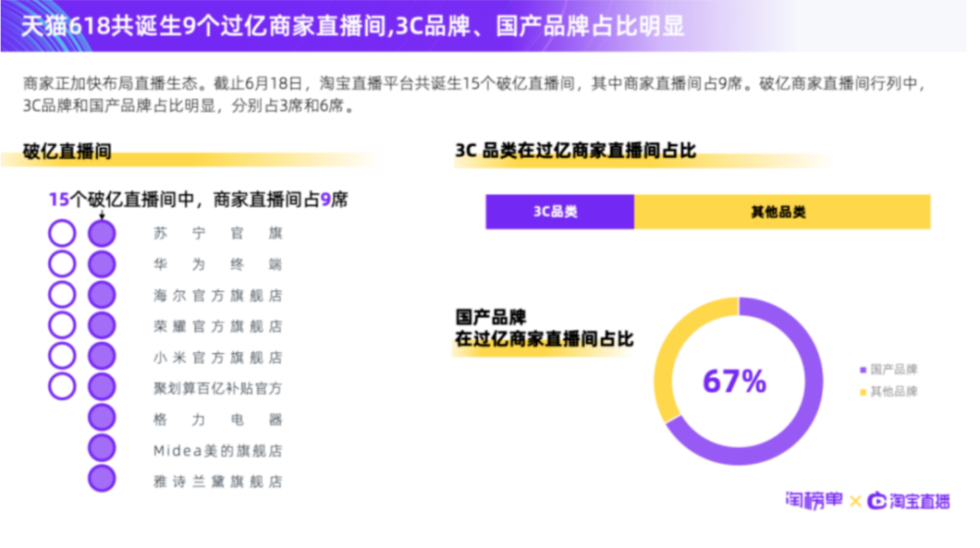Click the 3C 品类在过亿商家直播间占比 heading
This screenshot has width=980, height=548.
pos(575,151)
